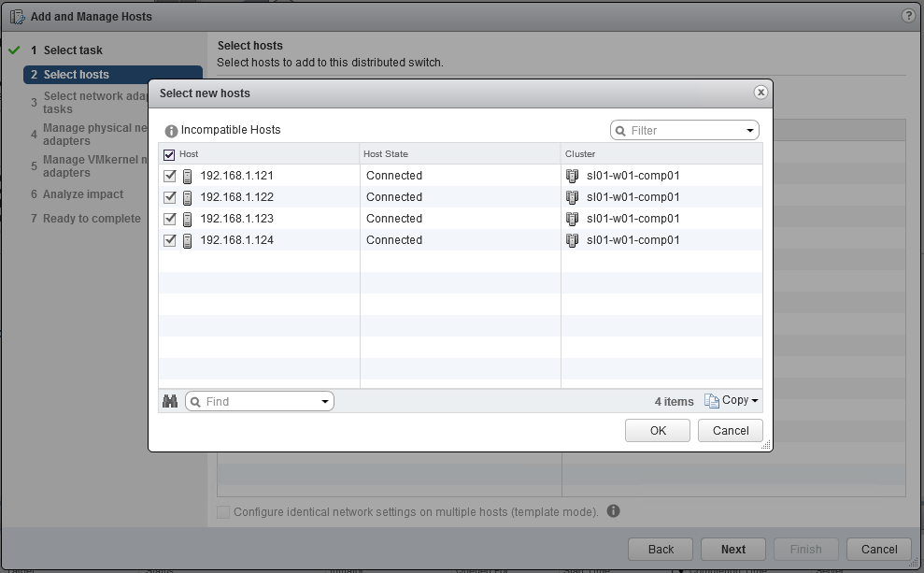924x573 pixels.
Task: Click Connected state for 192.168.1.122
Action: tap(394, 197)
